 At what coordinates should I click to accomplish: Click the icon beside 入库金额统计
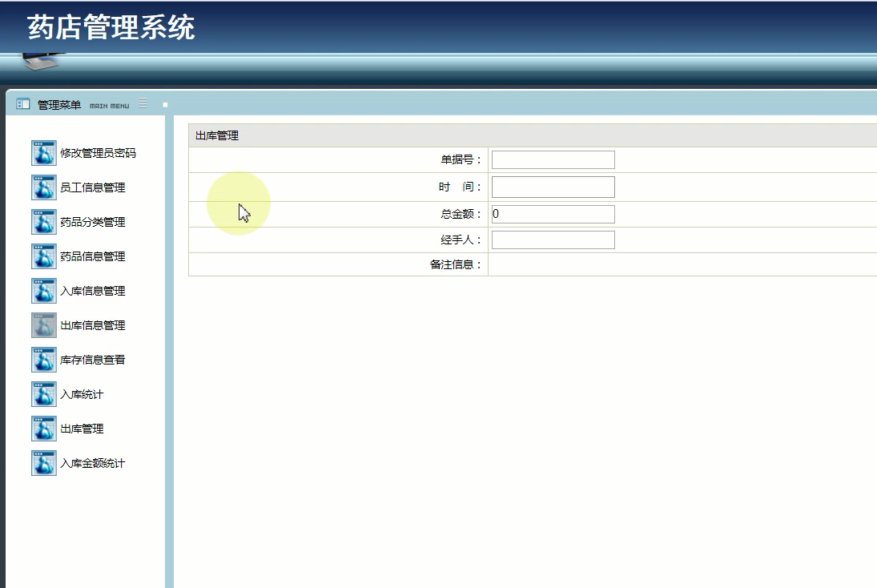[x=43, y=463]
